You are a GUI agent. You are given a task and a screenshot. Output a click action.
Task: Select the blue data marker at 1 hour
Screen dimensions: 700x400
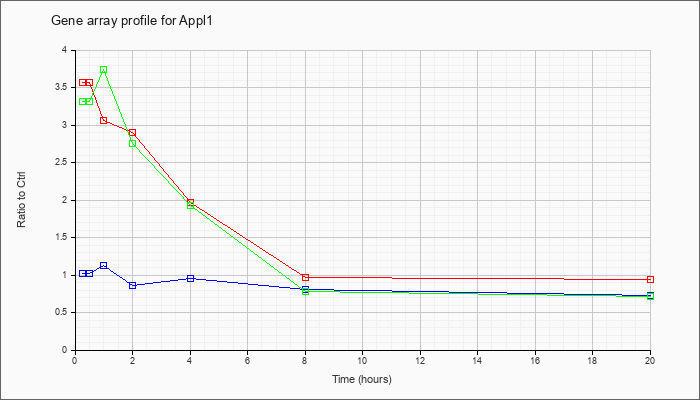104,265
